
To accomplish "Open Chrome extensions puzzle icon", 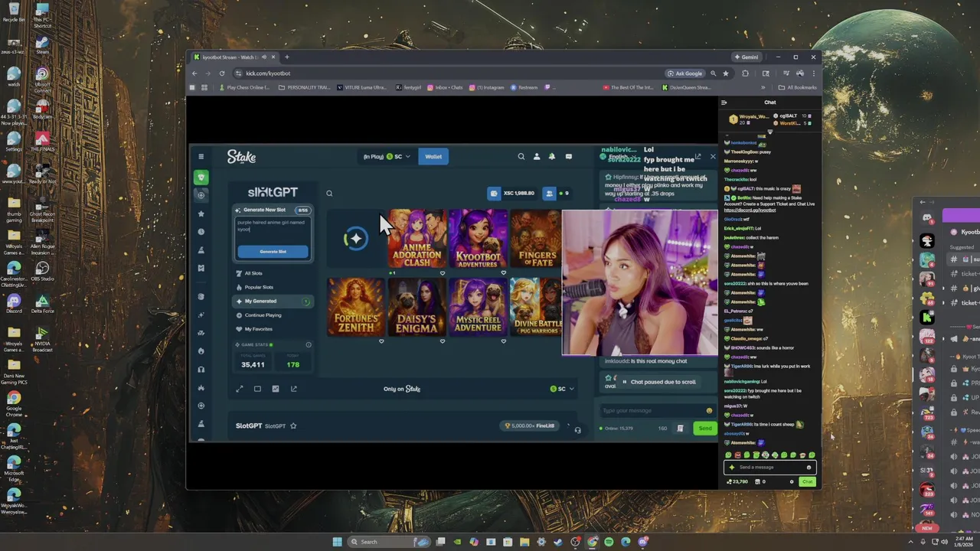I will pyautogui.click(x=745, y=73).
